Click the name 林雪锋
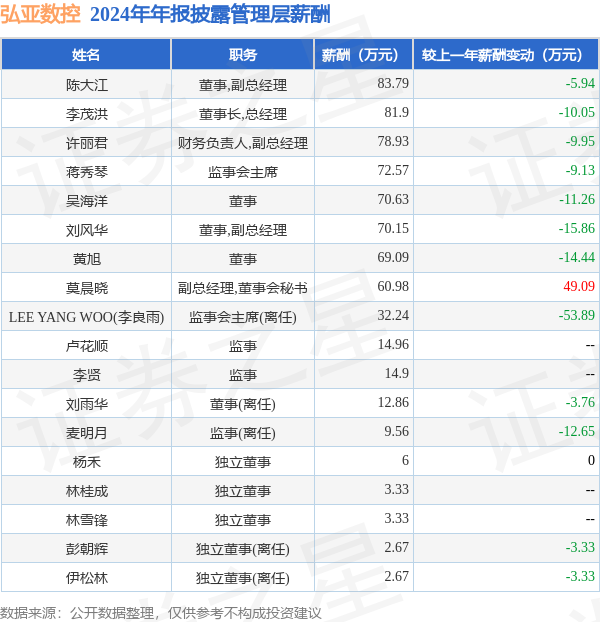 86,520
